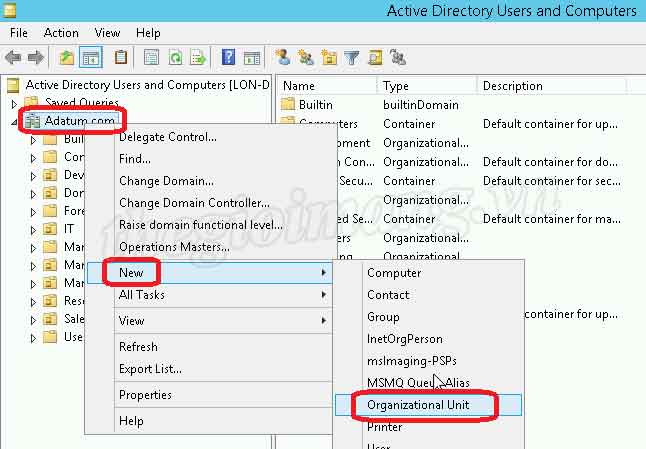Click the Saved Queries folder icon
Viewport: 646px width, 449px height.
point(31,101)
